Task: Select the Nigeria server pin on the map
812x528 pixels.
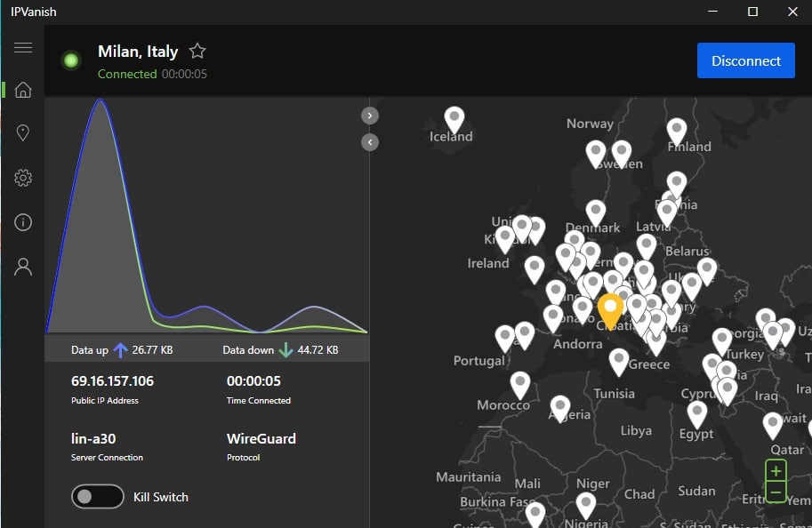Action: point(586,505)
